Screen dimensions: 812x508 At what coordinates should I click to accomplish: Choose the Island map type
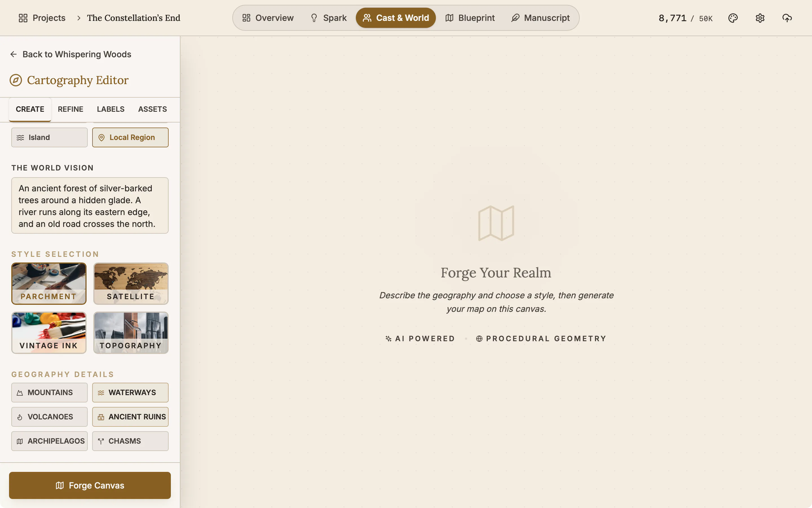point(49,137)
